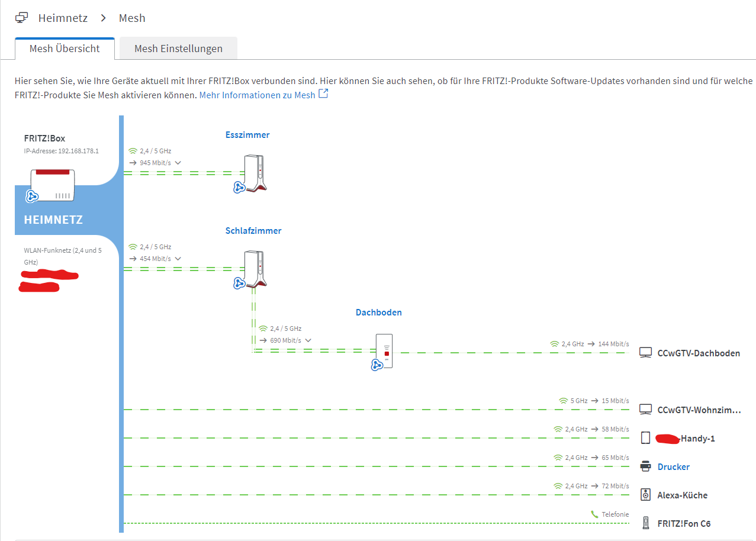Click the 72 Mbit/s speed value
The height and width of the screenshot is (541, 756).
coord(616,486)
